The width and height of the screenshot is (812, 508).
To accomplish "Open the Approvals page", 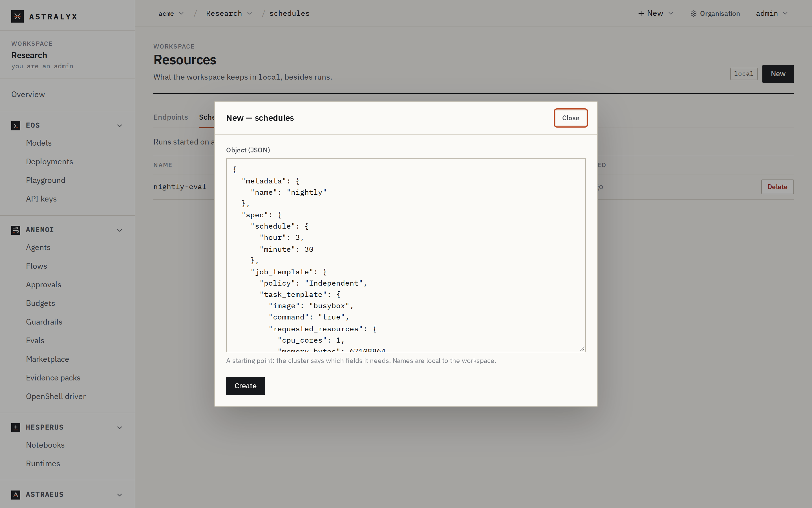I will coord(44,284).
